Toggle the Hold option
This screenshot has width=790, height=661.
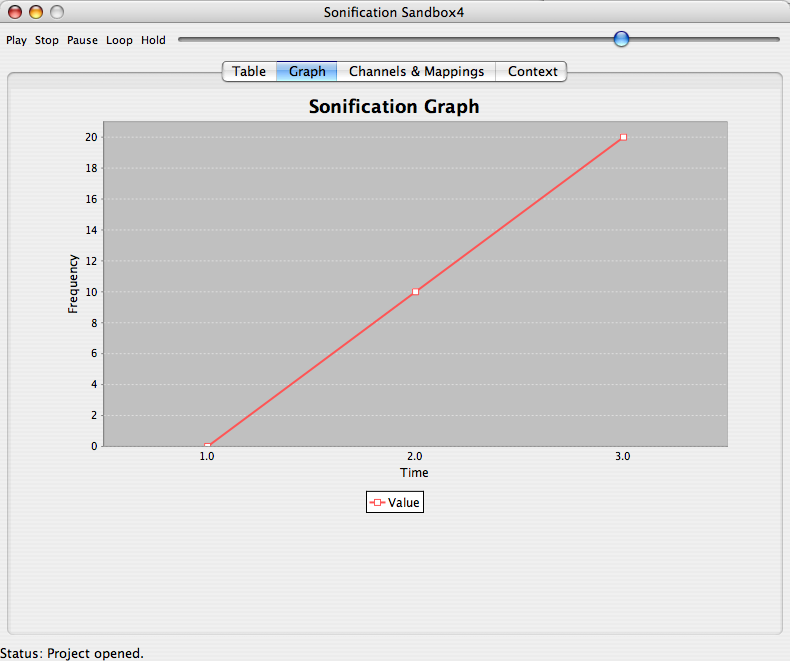(153, 40)
